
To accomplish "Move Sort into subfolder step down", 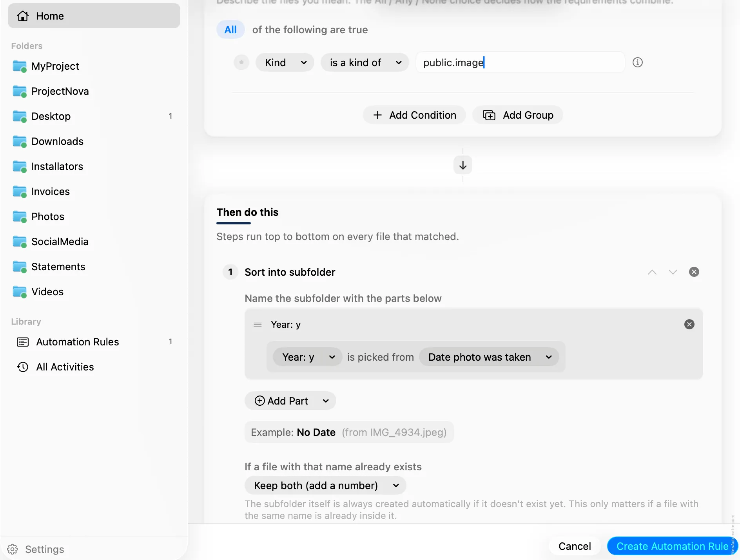I will [x=673, y=272].
